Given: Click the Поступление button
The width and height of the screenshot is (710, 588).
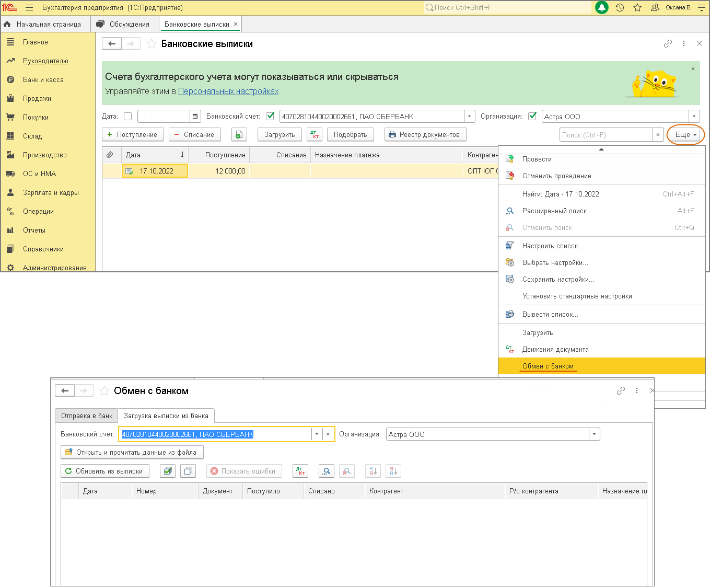Looking at the screenshot, I should (133, 135).
